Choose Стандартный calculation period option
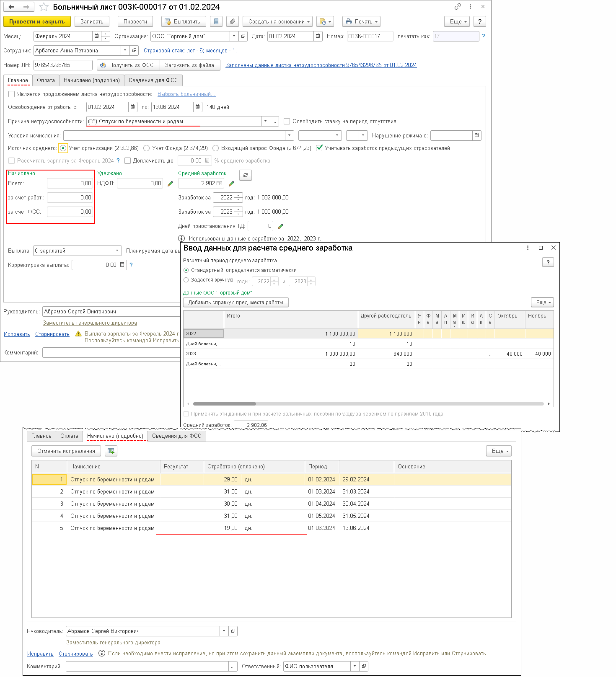The width and height of the screenshot is (616, 677). coord(186,271)
